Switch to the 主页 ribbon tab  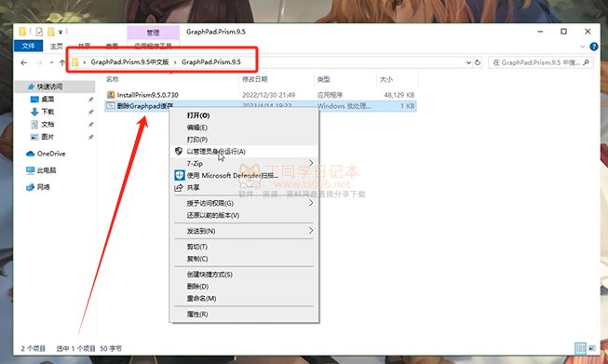coord(56,47)
